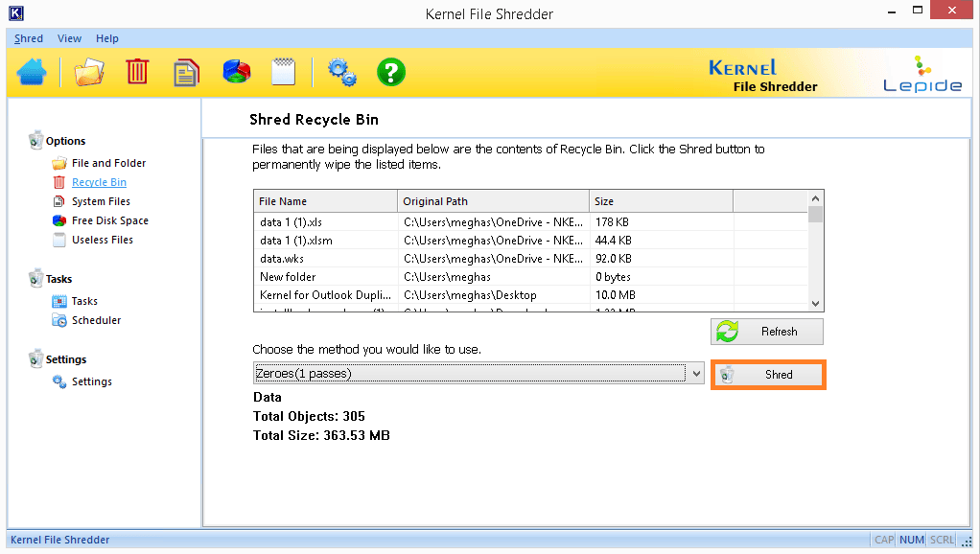
Task: Open File and Folder shredding from toolbar folder icon
Action: [89, 73]
